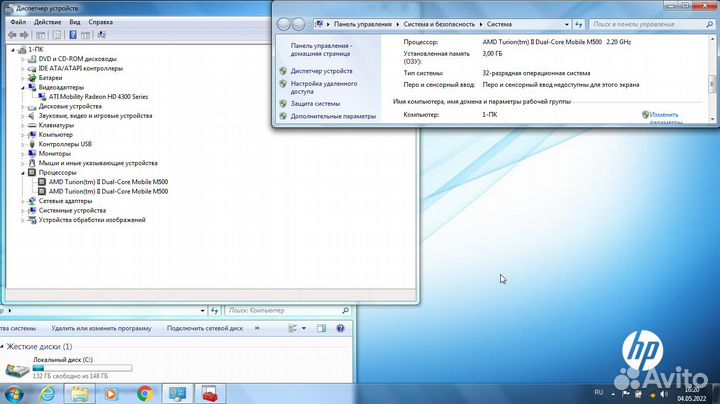This screenshot has height=404, width=720.
Task: Click Подключить сетевой диск button
Action: click(x=205, y=328)
